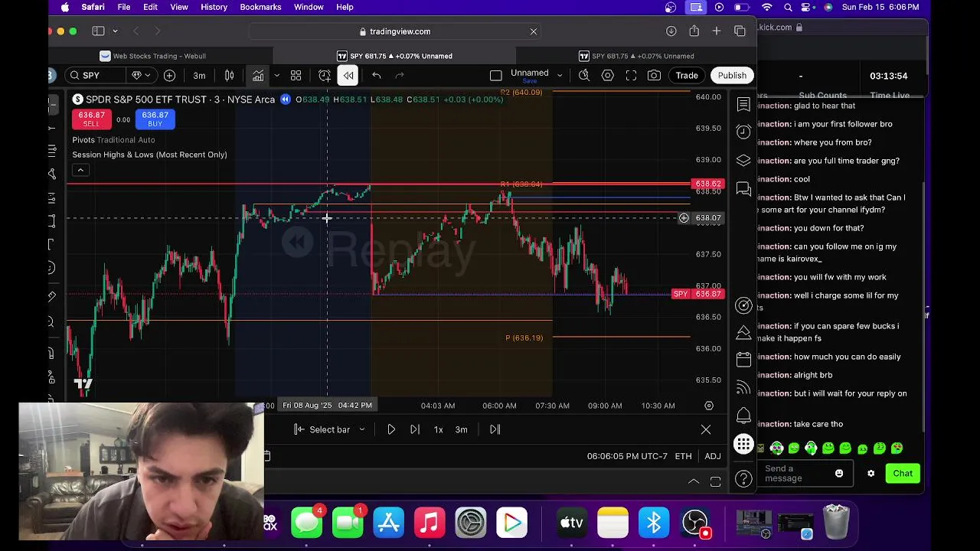Toggle ETH extended hours session
This screenshot has height=551, width=980.
683,456
